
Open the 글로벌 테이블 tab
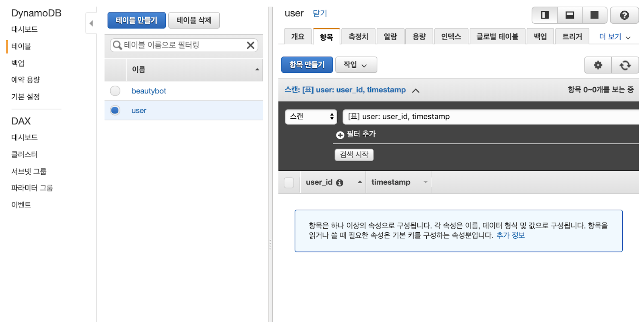[x=497, y=36]
